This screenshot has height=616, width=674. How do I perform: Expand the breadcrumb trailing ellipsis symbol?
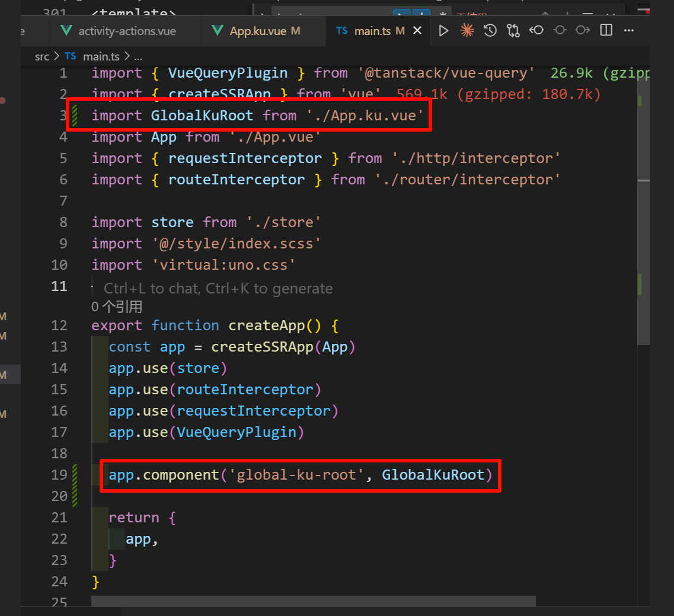tap(138, 56)
